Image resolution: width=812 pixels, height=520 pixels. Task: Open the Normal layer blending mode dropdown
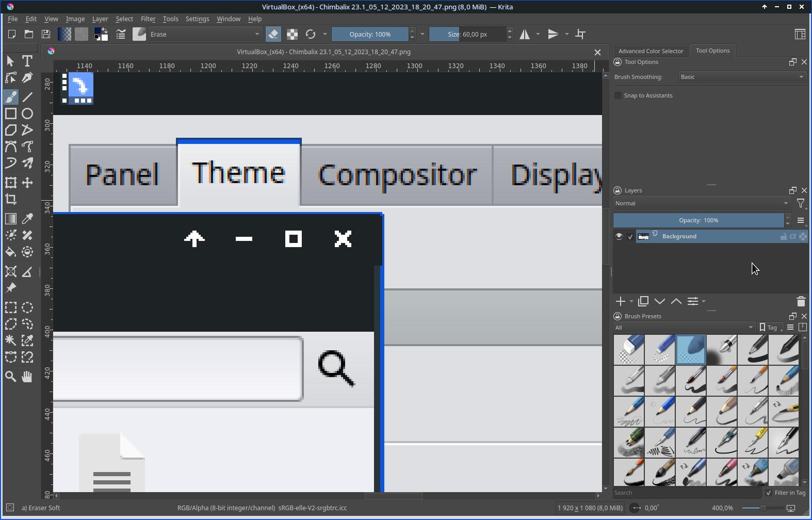pos(702,203)
